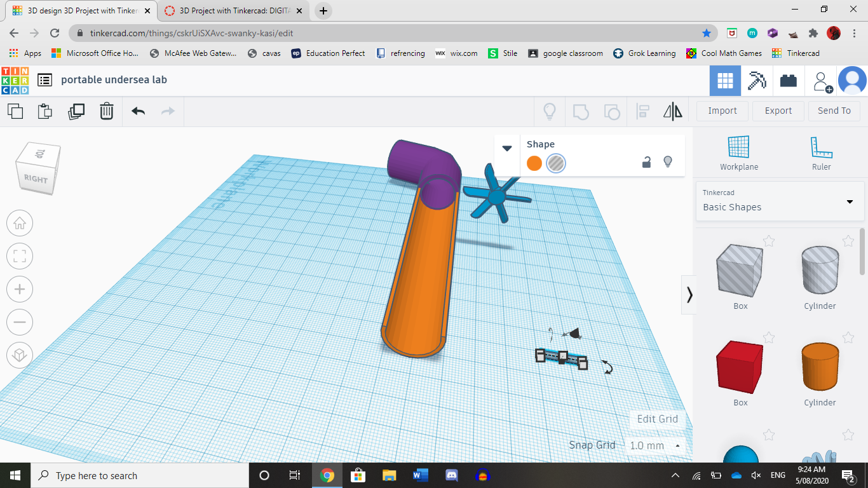Image resolution: width=868 pixels, height=488 pixels.
Task: Click the Paste clipboard icon
Action: point(45,111)
